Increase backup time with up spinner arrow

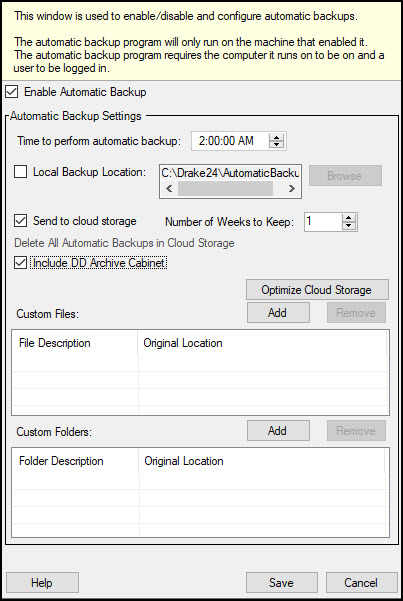tap(276, 138)
